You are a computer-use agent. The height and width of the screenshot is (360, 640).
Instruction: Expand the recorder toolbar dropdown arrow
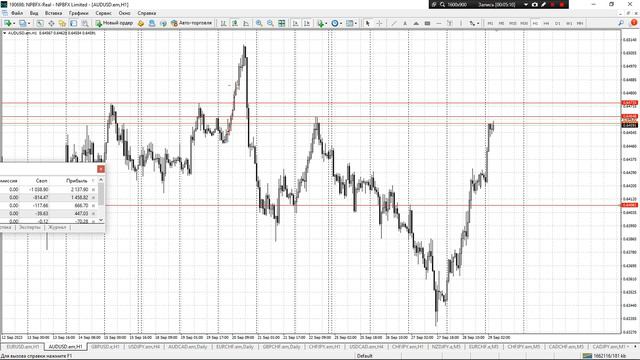[x=526, y=4]
